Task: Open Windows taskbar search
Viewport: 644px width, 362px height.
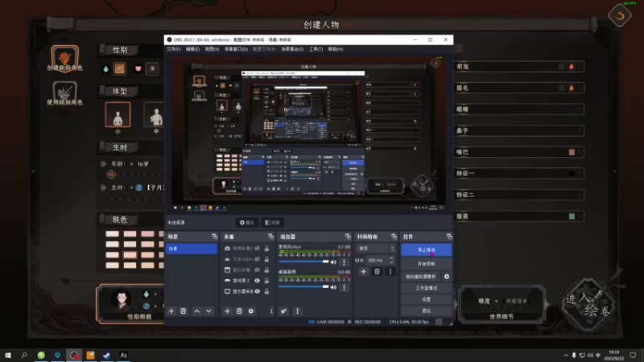Action: pyautogui.click(x=24, y=355)
